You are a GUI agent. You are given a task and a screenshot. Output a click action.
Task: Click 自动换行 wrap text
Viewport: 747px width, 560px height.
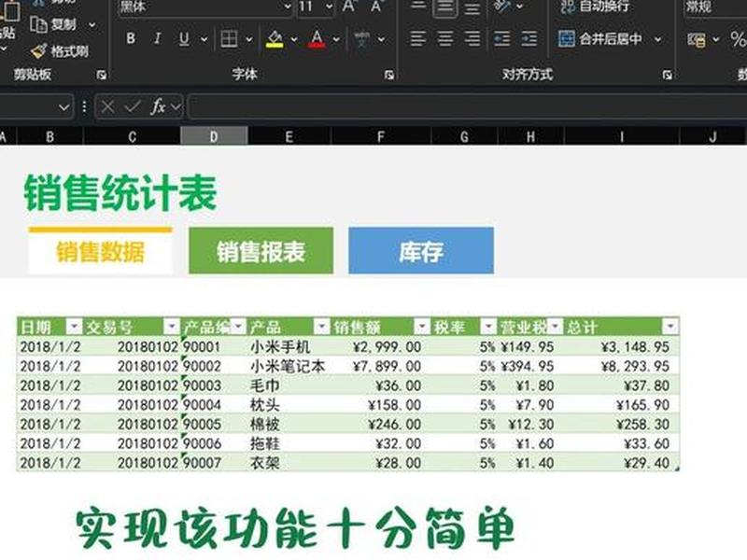click(595, 7)
